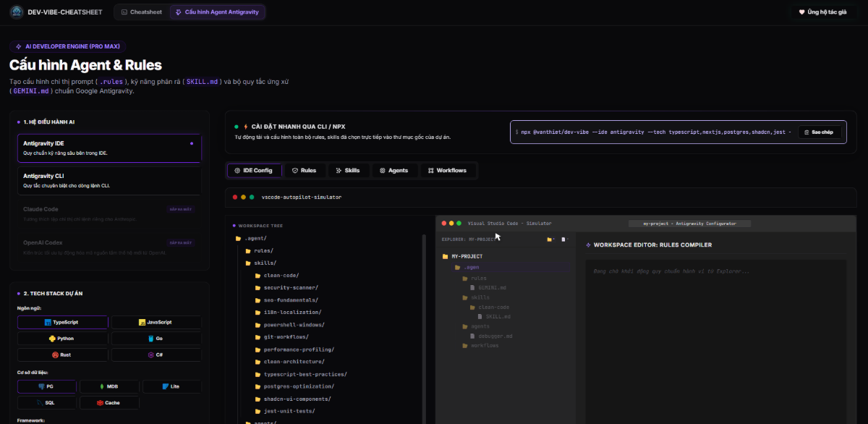The image size is (868, 424).
Task: Toggle the Lite database chip
Action: point(171,386)
